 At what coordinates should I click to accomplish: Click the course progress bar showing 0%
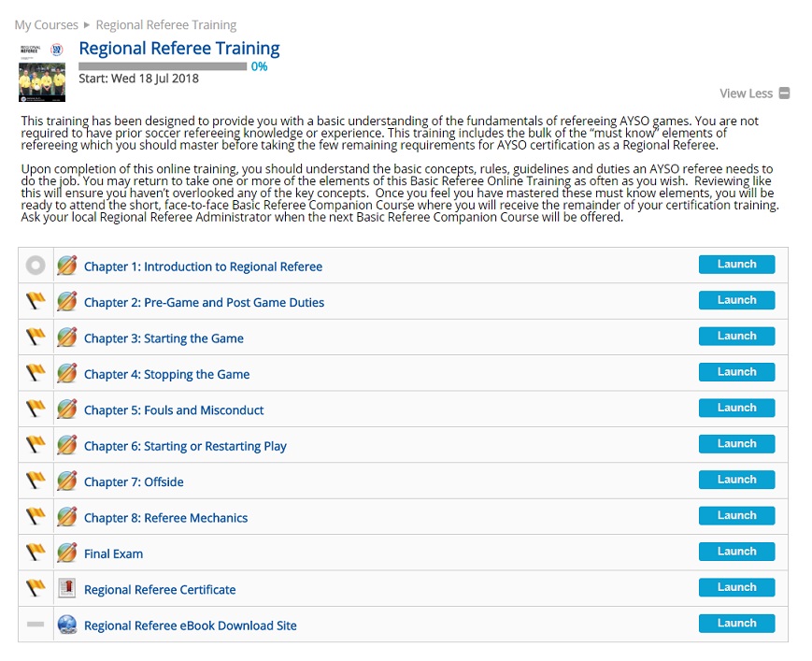(x=163, y=66)
